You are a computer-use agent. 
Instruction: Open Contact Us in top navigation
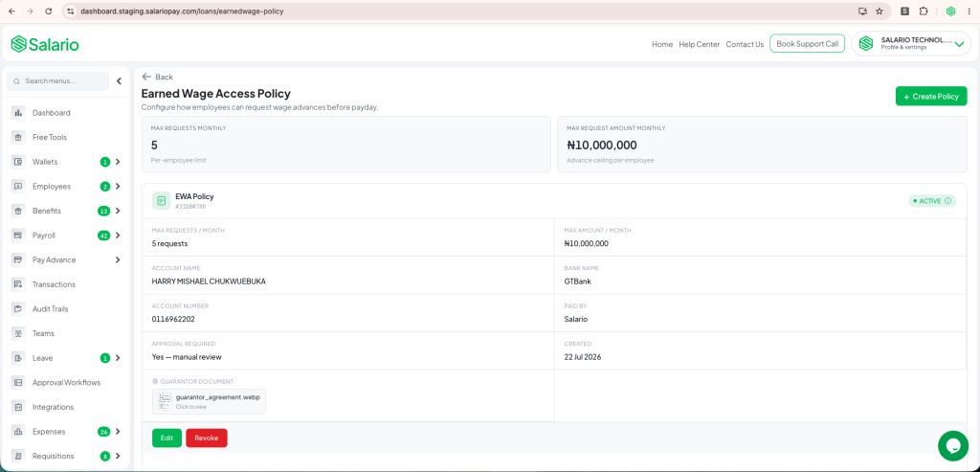(745, 44)
